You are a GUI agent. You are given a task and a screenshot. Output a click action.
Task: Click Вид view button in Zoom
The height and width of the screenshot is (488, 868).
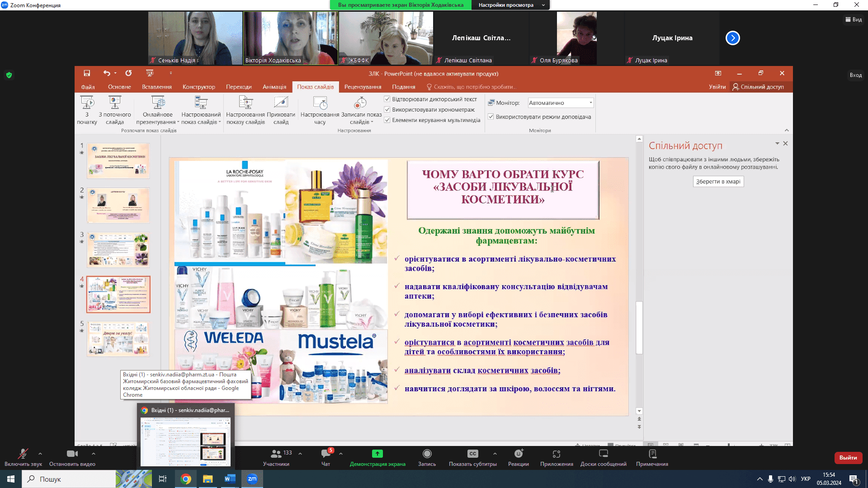(x=854, y=19)
